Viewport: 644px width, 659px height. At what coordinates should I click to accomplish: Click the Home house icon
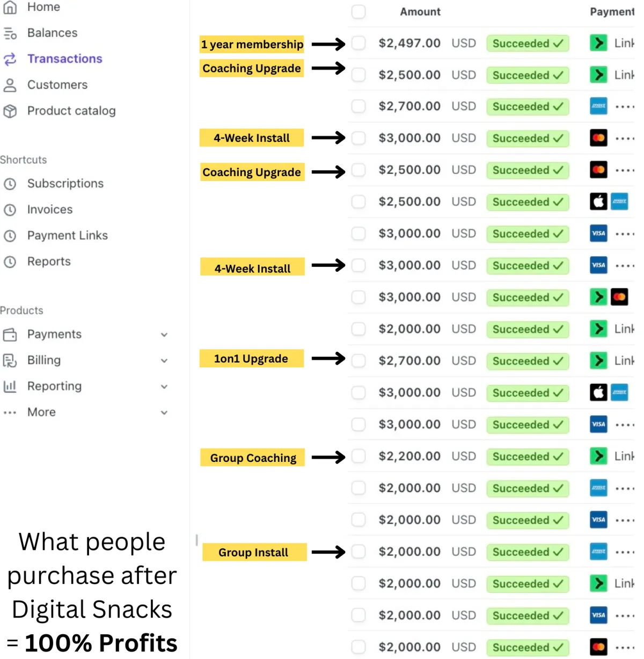click(10, 7)
